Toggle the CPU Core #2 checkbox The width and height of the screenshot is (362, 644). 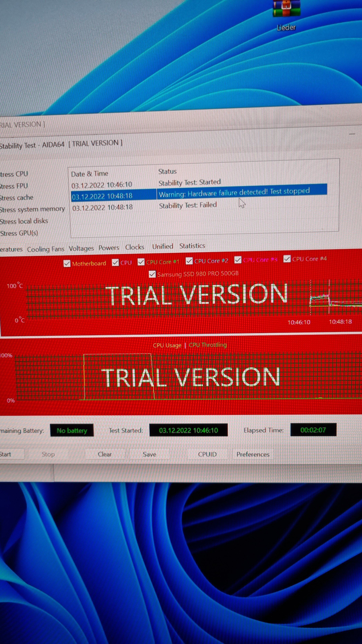coord(189,261)
